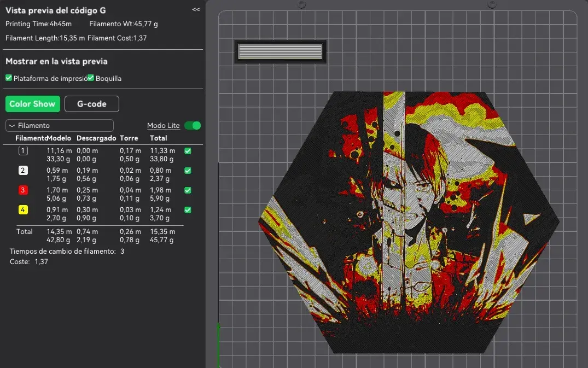Click the Vista previa del código G title
The image size is (588, 368).
tap(55, 10)
